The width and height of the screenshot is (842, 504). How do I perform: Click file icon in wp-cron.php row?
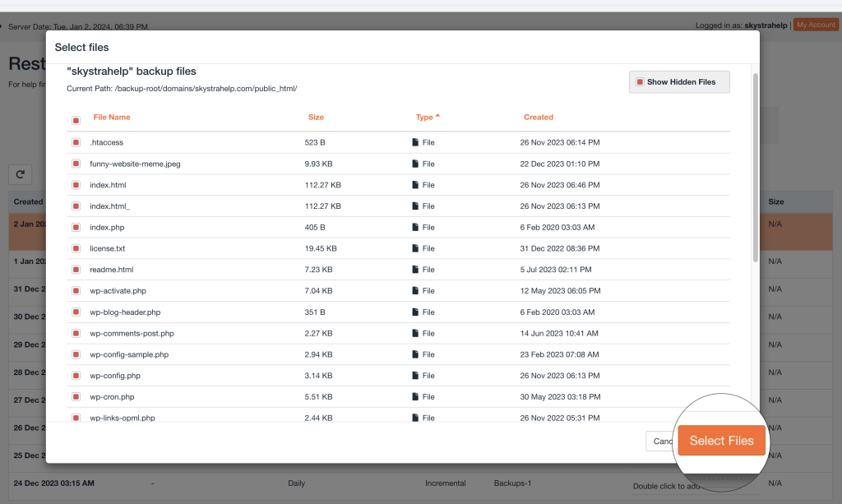pyautogui.click(x=415, y=397)
